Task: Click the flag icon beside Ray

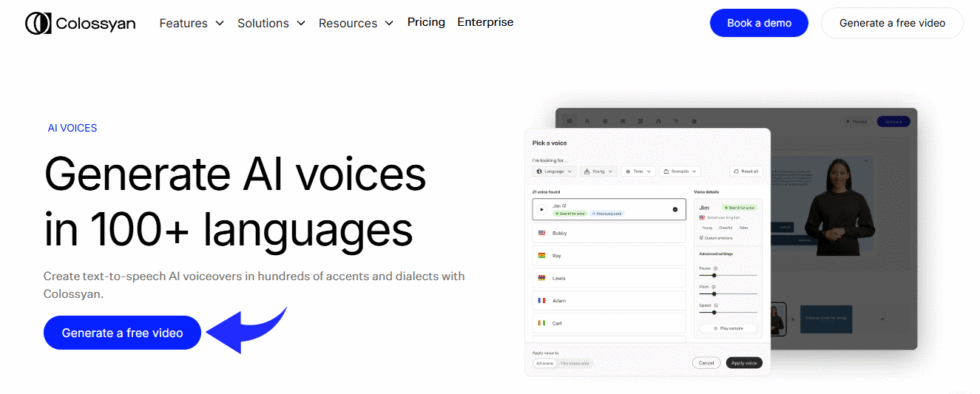Action: coord(542,255)
